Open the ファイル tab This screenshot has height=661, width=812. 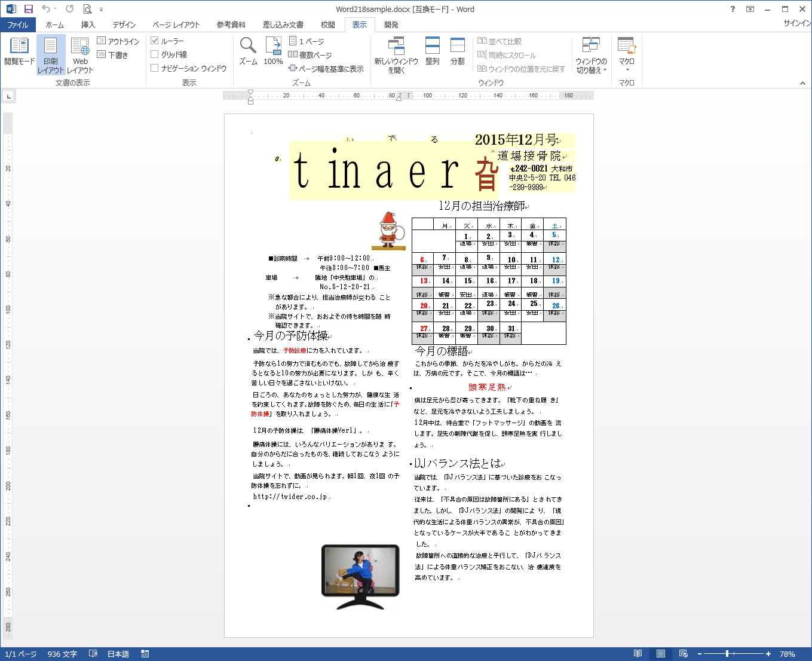[x=18, y=25]
